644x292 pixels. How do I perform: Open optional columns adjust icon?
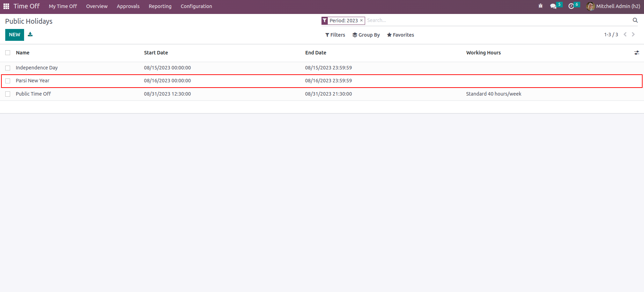pos(637,53)
